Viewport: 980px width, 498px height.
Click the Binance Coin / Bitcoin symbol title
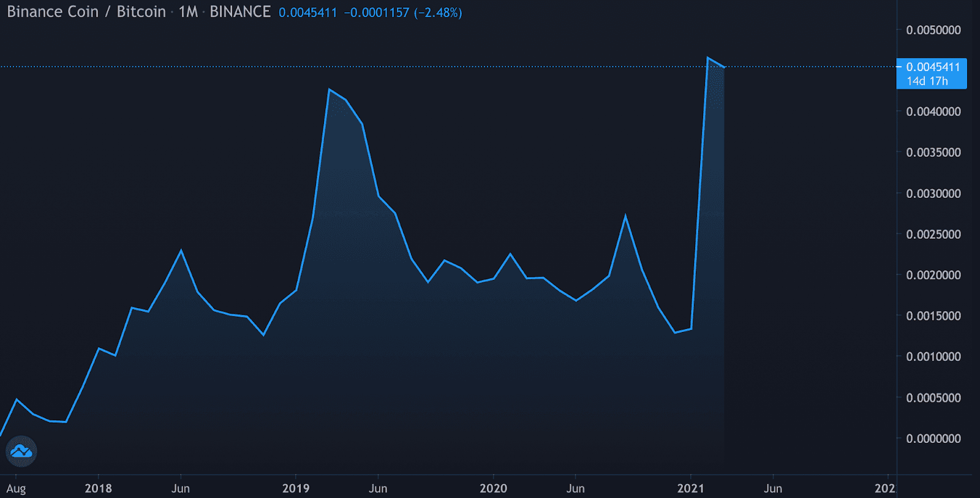86,12
